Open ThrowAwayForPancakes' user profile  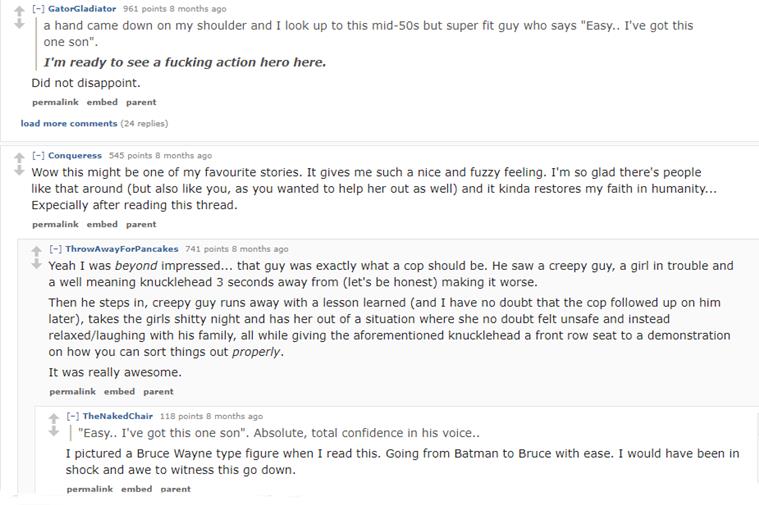pyautogui.click(x=122, y=249)
